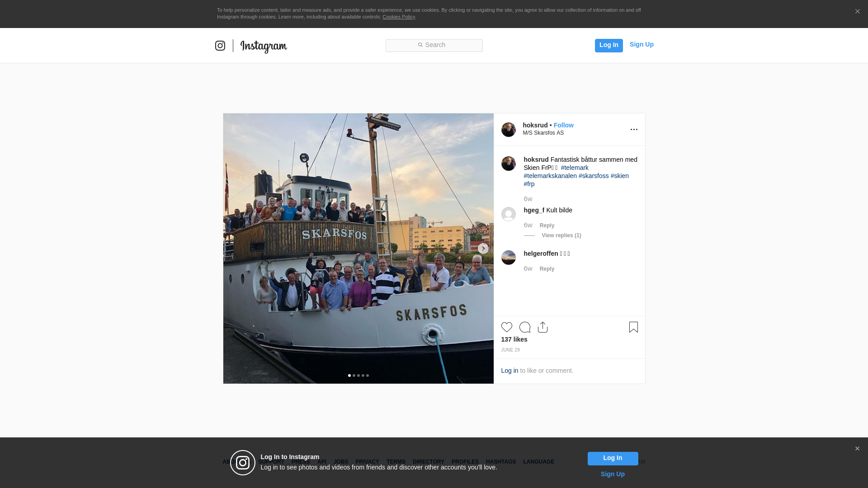
Task: Open the #telemarkskanalen hashtag
Action: click(550, 176)
